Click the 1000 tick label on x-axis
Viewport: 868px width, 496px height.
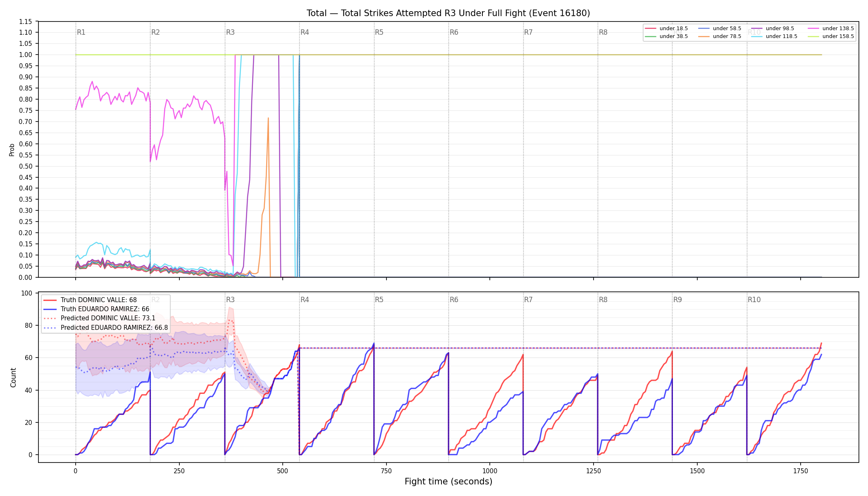pyautogui.click(x=490, y=471)
